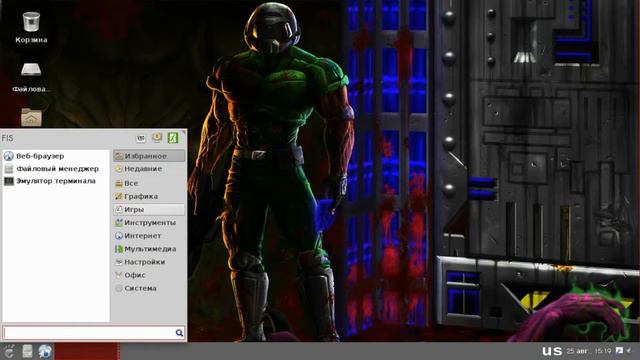
Task: Open the Файлова... drive icon on desktop
Action: (31, 76)
